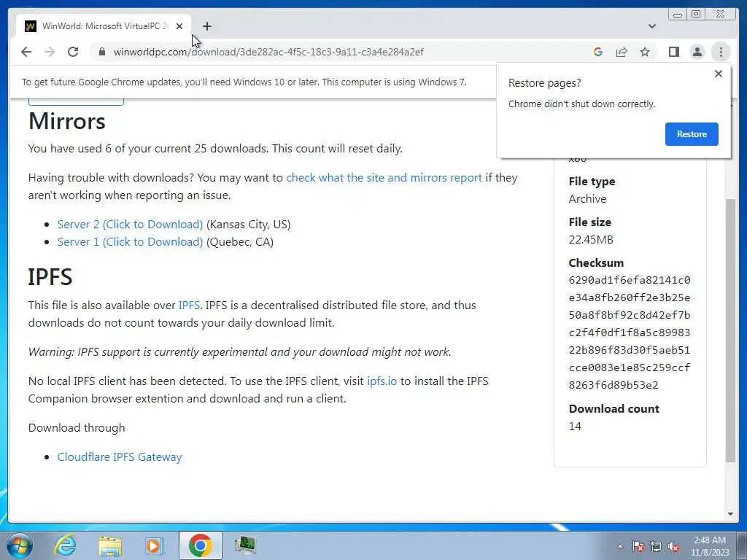The height and width of the screenshot is (560, 747).
Task: Open the taskbar clock showing 2:48 AM
Action: click(710, 546)
